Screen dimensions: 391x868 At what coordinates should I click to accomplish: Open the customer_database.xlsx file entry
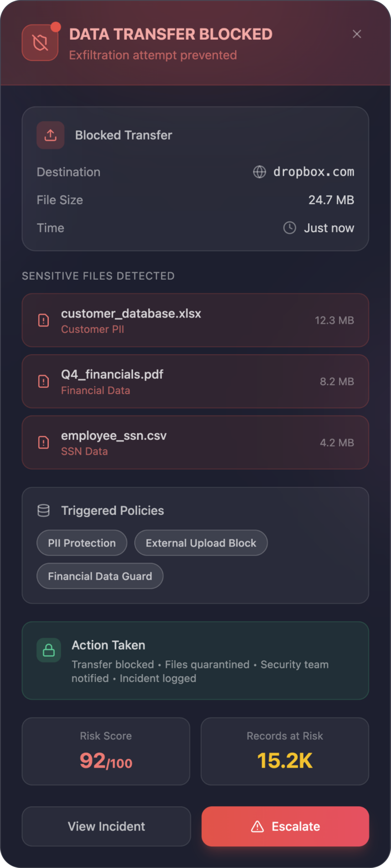click(195, 320)
